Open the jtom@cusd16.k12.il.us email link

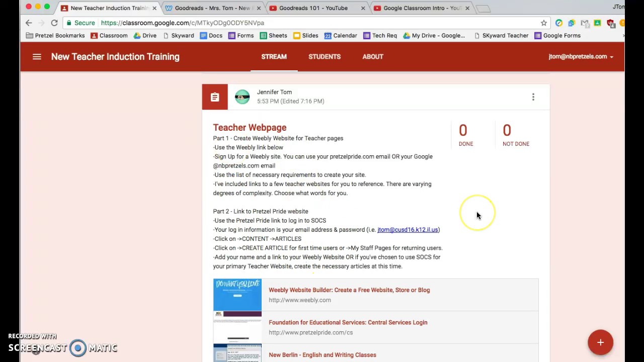(408, 230)
